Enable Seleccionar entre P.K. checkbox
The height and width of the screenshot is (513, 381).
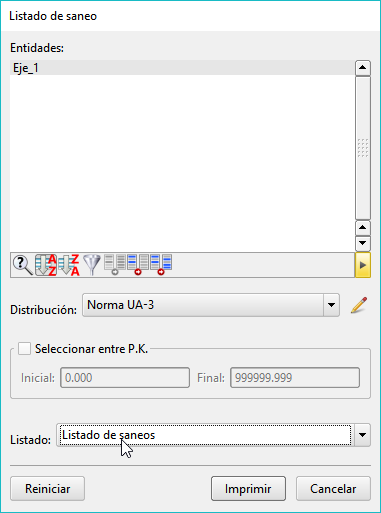pyautogui.click(x=24, y=349)
